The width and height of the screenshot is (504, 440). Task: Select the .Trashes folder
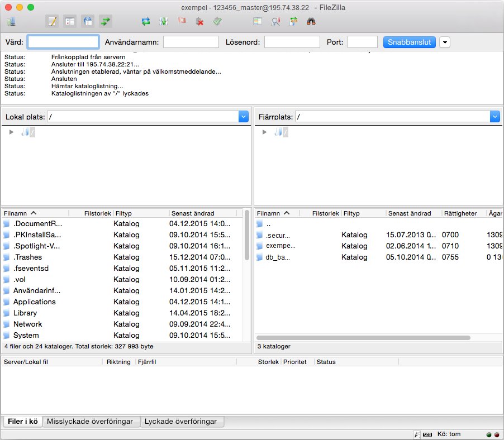(x=123, y=257)
